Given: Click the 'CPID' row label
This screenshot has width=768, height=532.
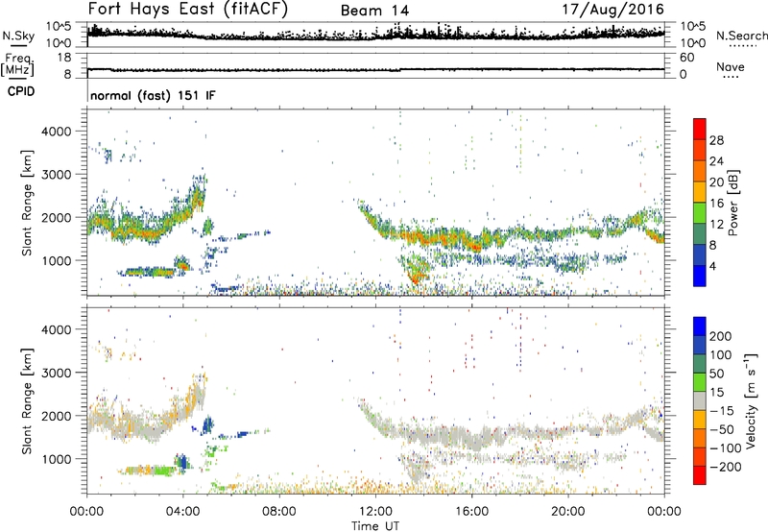Looking at the screenshot, I should [21, 91].
